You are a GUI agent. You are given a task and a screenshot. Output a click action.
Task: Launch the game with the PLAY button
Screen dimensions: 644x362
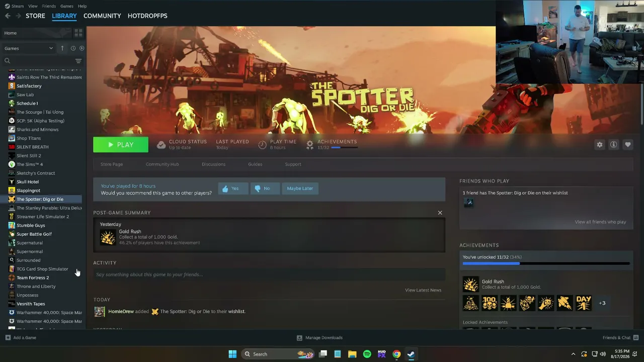[x=121, y=145]
